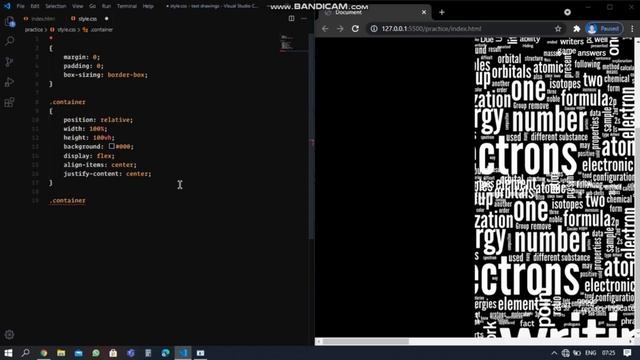Viewport: 640px width, 360px height.
Task: Open the Run menu in VS Code
Action: [106, 6]
